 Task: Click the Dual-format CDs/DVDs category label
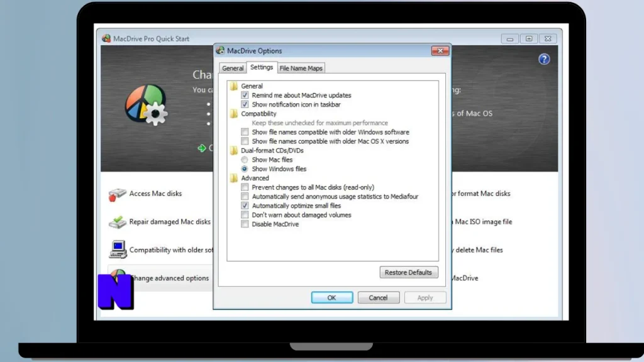(272, 151)
